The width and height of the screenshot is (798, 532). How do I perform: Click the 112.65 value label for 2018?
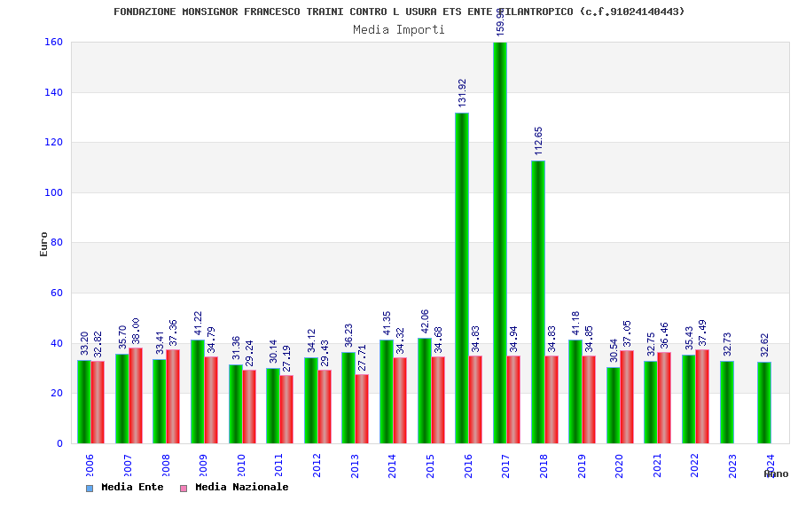[x=538, y=141]
